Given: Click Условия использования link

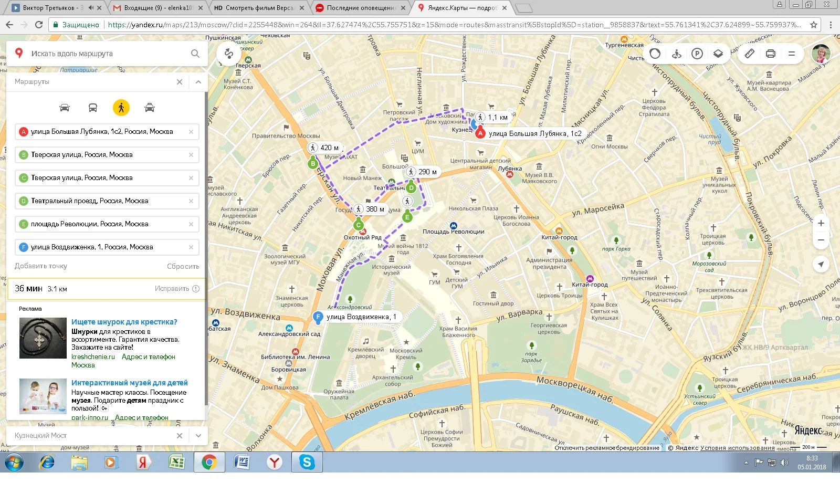Looking at the screenshot, I should pos(738,448).
